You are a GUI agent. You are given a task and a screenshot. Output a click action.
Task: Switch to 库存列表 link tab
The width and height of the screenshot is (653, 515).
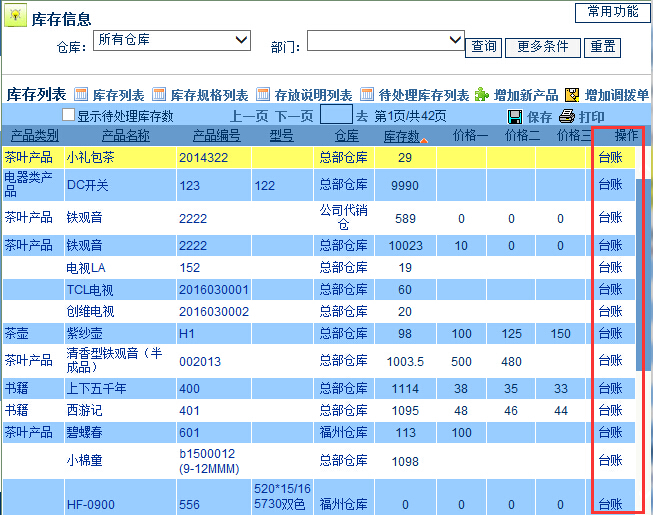point(118,95)
